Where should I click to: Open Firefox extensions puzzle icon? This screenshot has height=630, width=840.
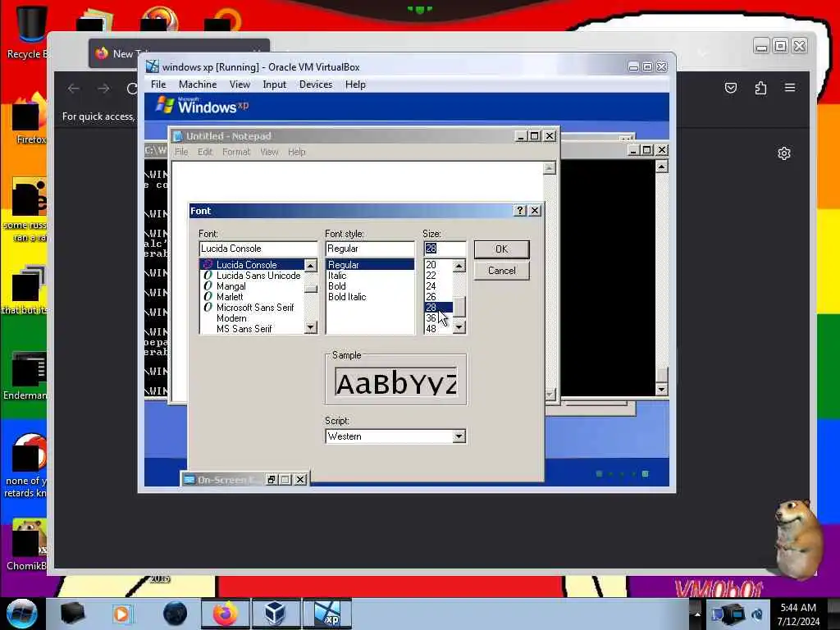click(760, 88)
